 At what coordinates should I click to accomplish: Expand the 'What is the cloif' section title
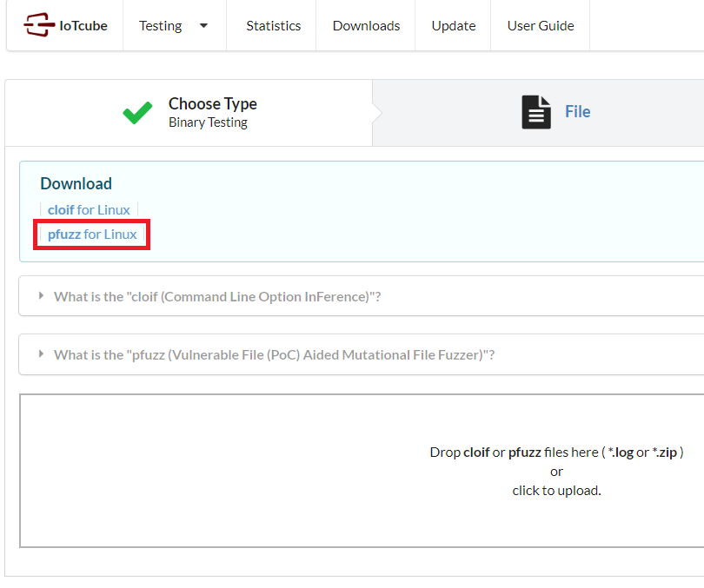tap(217, 296)
